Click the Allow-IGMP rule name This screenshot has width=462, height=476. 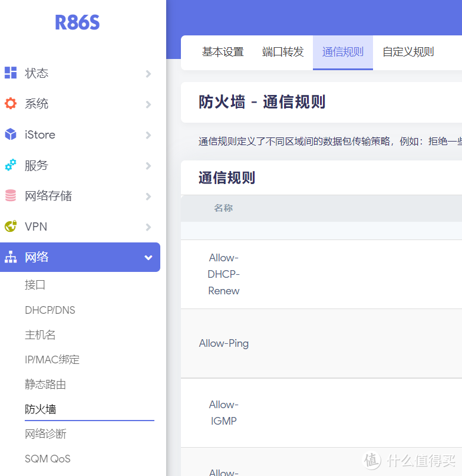pyautogui.click(x=223, y=412)
